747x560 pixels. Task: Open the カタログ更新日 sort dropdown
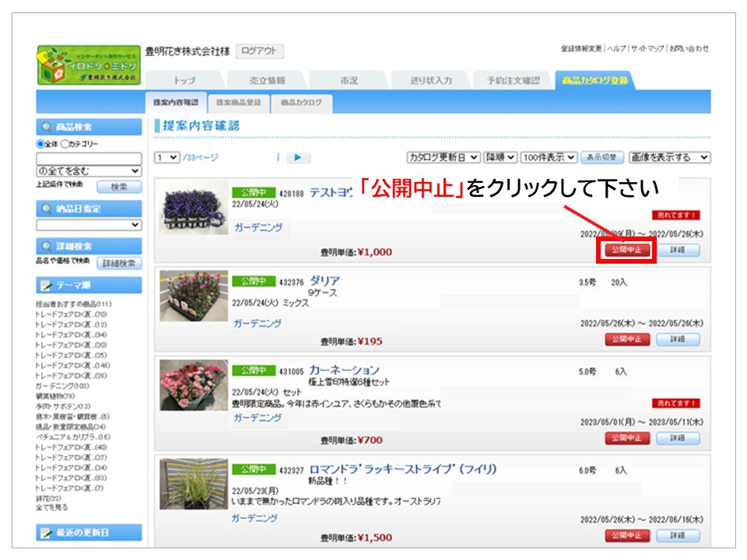tap(443, 157)
